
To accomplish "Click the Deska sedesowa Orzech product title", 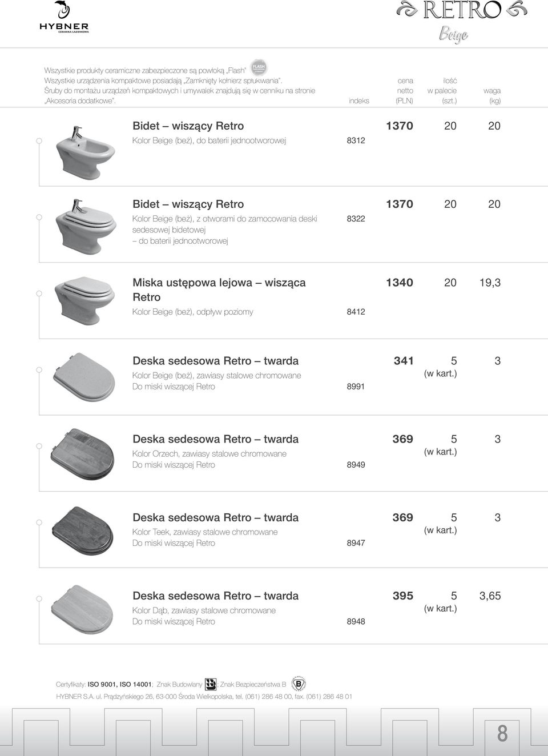I will tap(215, 439).
